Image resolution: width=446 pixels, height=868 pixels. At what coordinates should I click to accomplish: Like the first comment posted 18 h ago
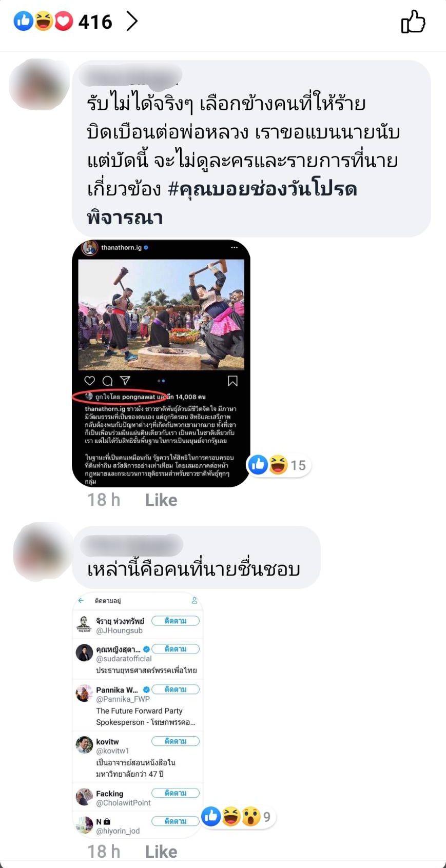[x=161, y=500]
